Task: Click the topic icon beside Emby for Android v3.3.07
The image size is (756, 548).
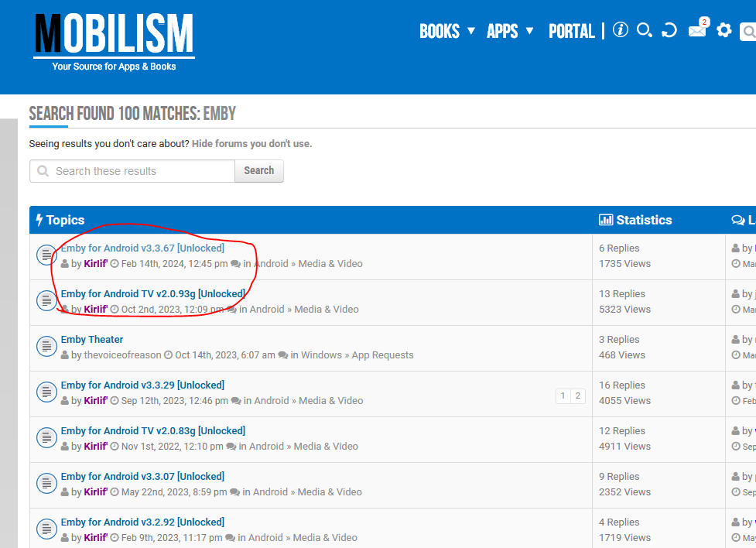Action: pos(46,484)
